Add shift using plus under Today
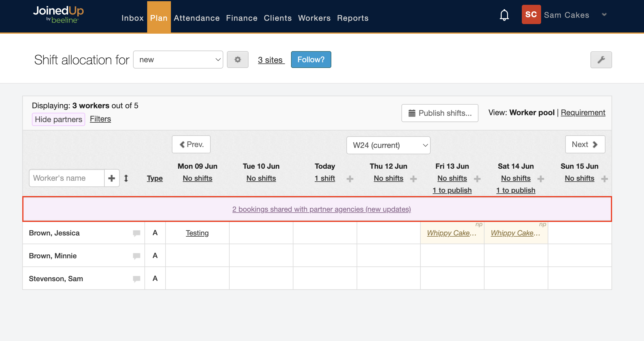This screenshot has height=341, width=644. click(350, 179)
